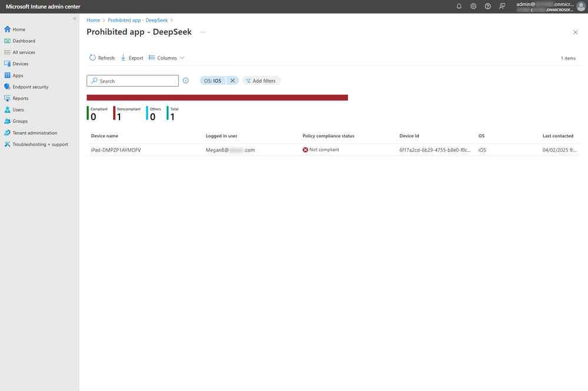Click the red noncompliant status bar
The image size is (588, 391).
(x=217, y=98)
